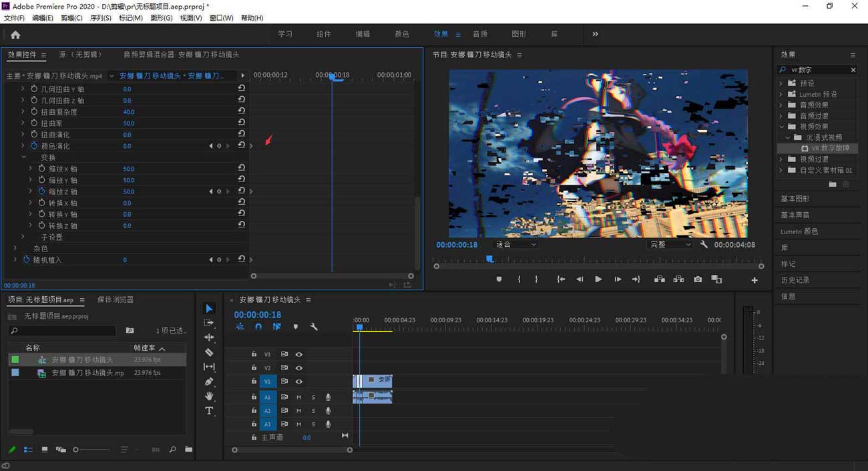Screen dimensions: 868x471
Task: Open the 基本图形 panel
Action: tap(795, 199)
